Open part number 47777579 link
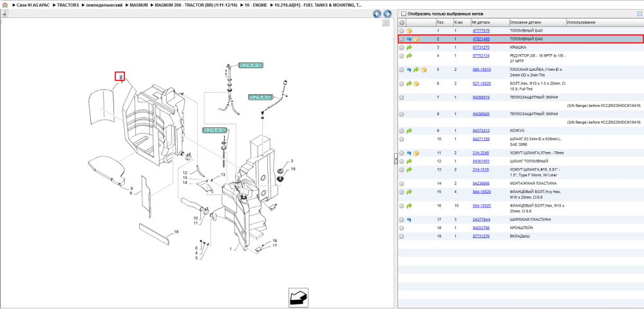The image size is (644, 309). pos(481,31)
